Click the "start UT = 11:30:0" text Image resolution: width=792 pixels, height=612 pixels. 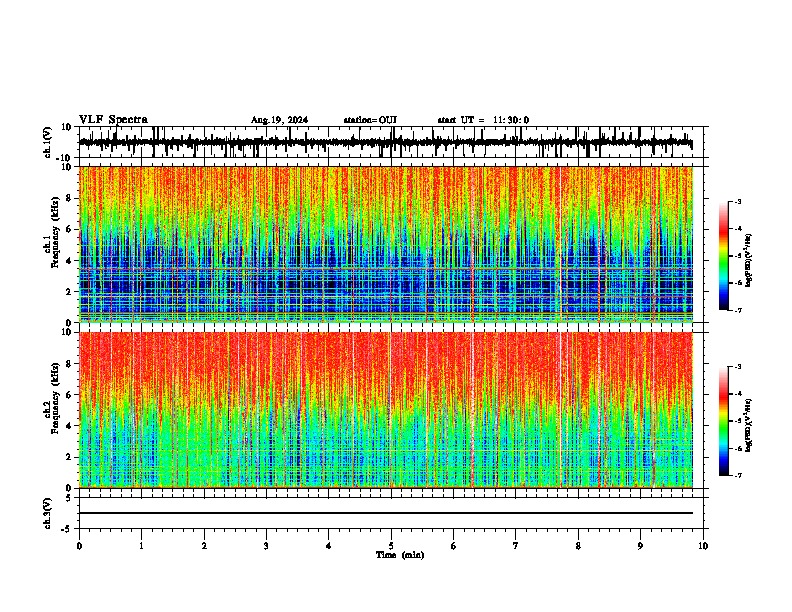483,120
